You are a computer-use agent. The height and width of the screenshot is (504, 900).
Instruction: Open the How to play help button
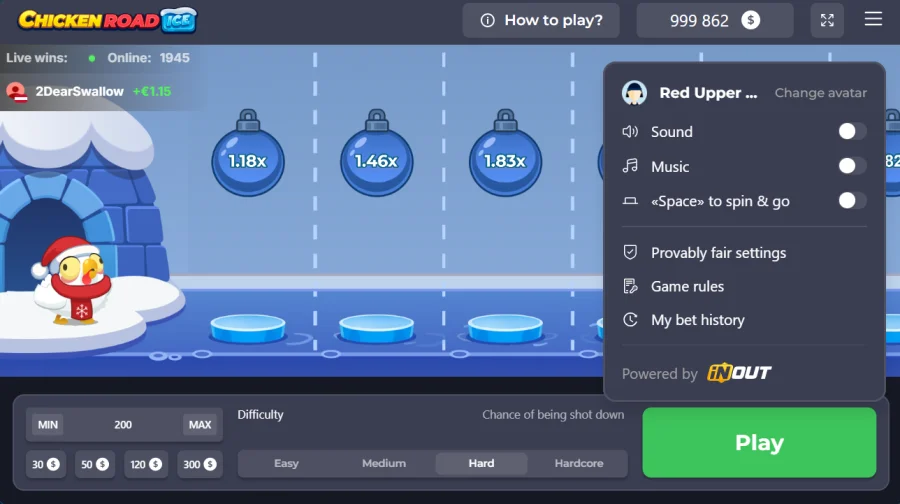[541, 21]
